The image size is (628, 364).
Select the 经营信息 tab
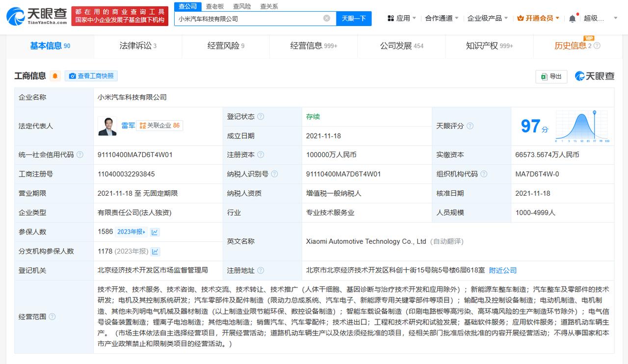pos(314,46)
